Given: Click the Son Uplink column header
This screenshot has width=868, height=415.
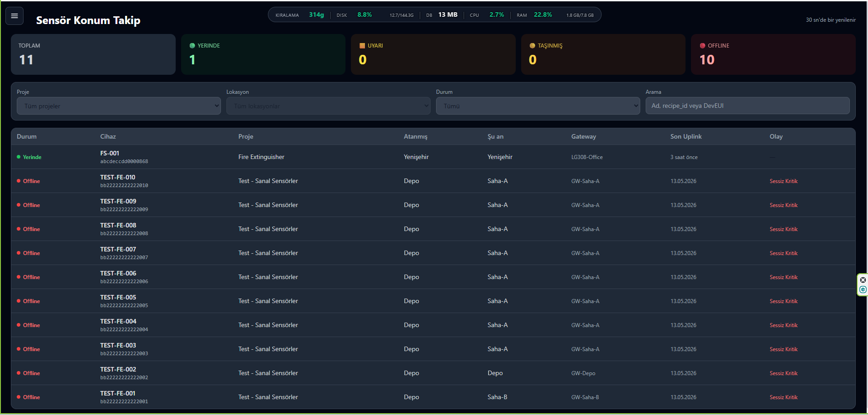Looking at the screenshot, I should pyautogui.click(x=686, y=136).
